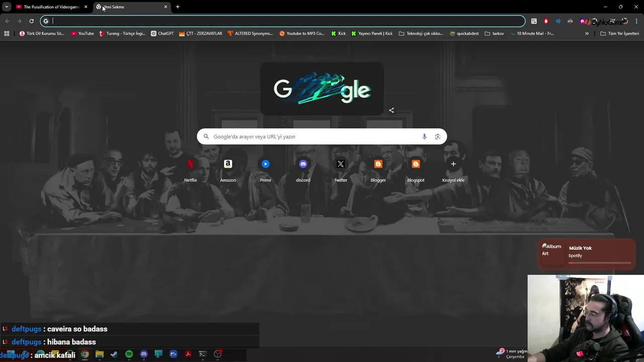Open the Kick bookmark
This screenshot has width=644, height=362.
pyautogui.click(x=339, y=34)
